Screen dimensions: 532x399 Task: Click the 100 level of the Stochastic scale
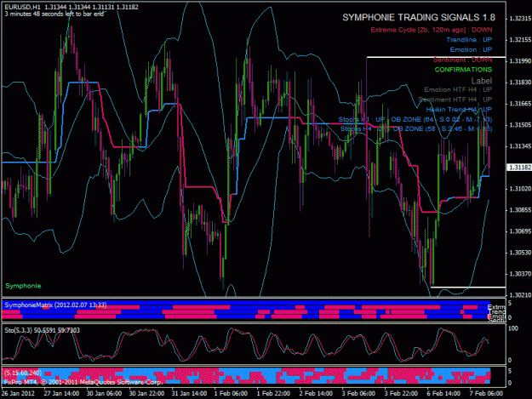point(513,328)
